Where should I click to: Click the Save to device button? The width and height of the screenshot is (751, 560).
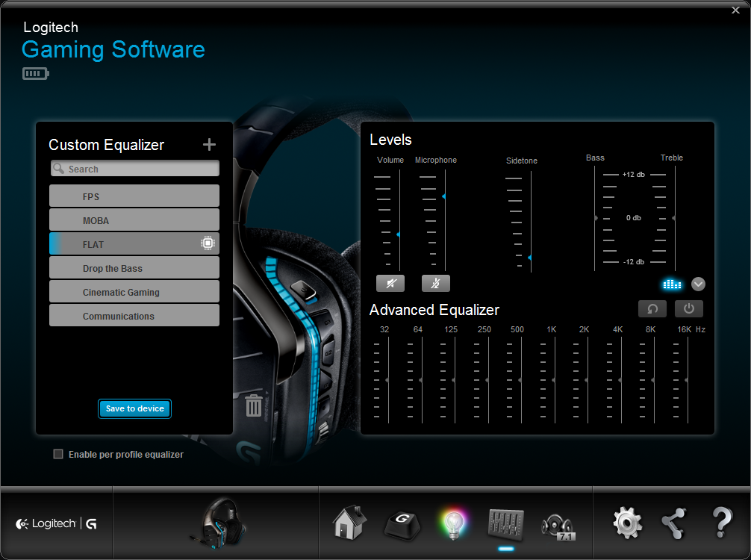[135, 408]
